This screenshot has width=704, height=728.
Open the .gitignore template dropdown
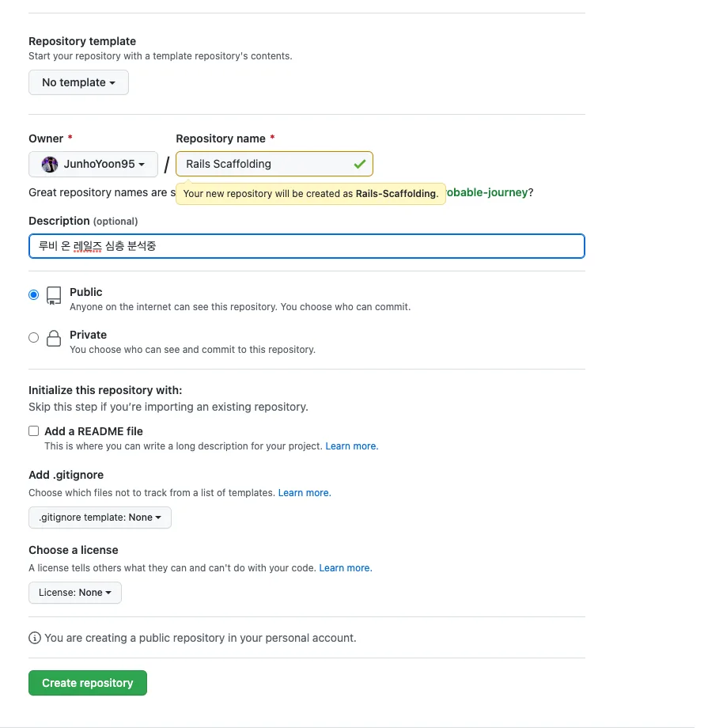point(100,518)
